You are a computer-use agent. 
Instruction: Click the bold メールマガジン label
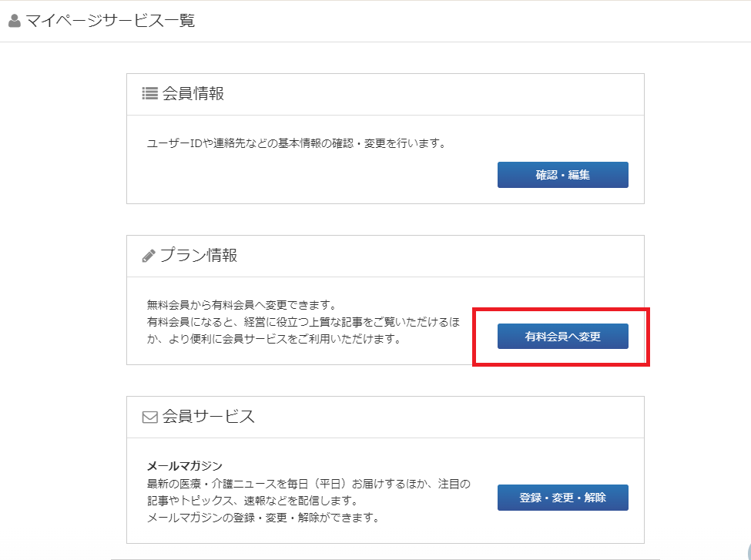click(x=184, y=466)
